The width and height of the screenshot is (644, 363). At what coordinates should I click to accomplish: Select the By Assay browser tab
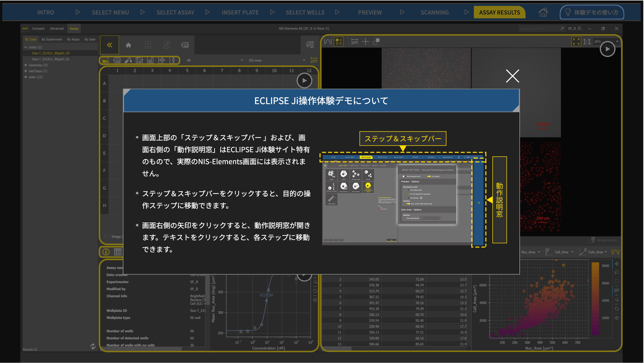coord(73,39)
